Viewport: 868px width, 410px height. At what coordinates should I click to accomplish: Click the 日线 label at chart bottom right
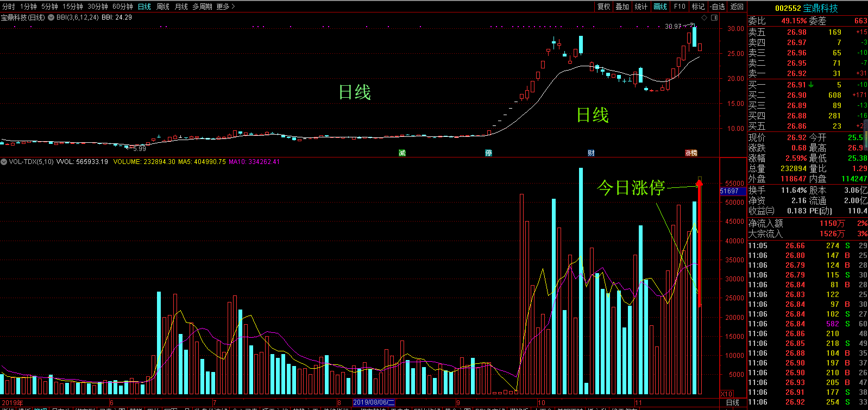[733, 402]
